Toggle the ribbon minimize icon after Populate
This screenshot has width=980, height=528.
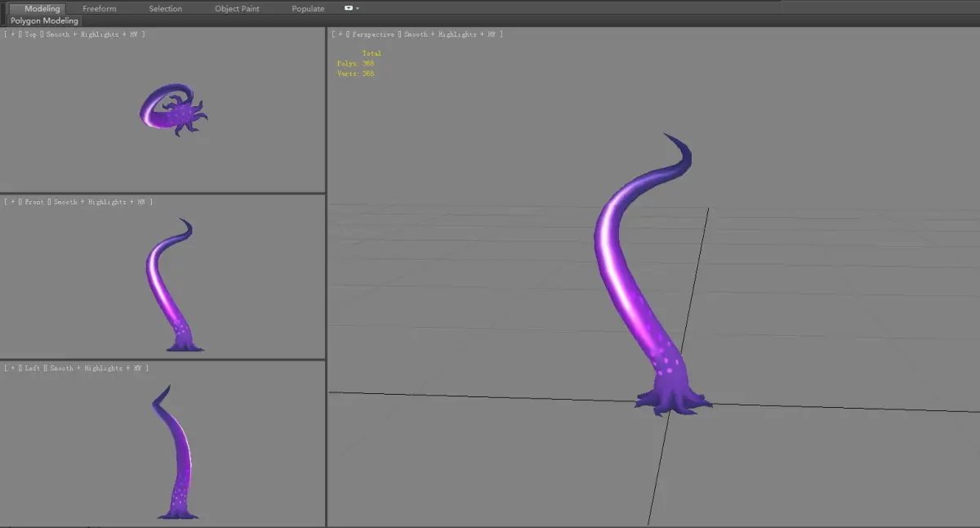[349, 8]
